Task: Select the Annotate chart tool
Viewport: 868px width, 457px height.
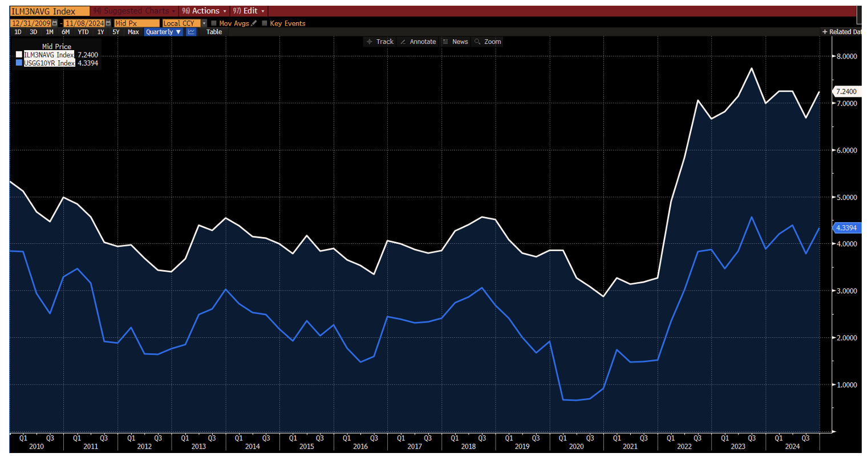Action: point(418,42)
